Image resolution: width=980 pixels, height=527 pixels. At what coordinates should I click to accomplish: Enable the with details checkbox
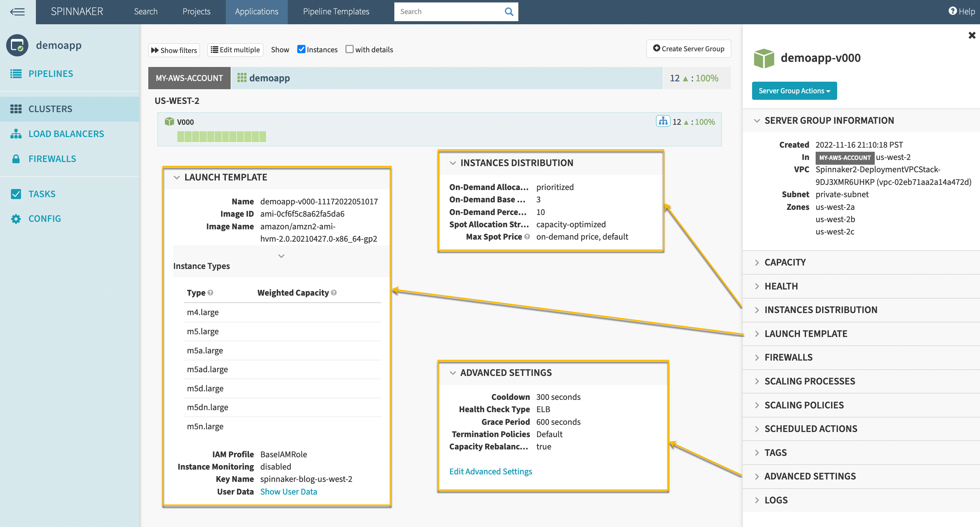click(x=349, y=50)
